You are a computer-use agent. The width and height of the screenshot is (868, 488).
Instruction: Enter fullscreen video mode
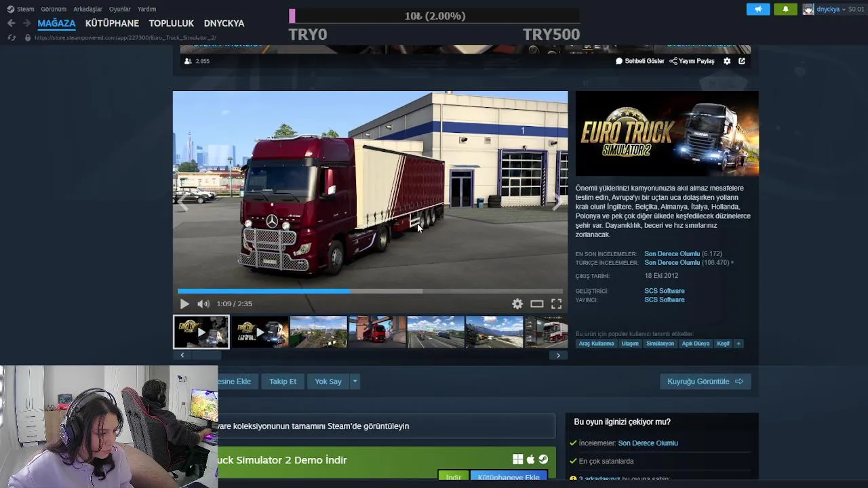coord(556,304)
